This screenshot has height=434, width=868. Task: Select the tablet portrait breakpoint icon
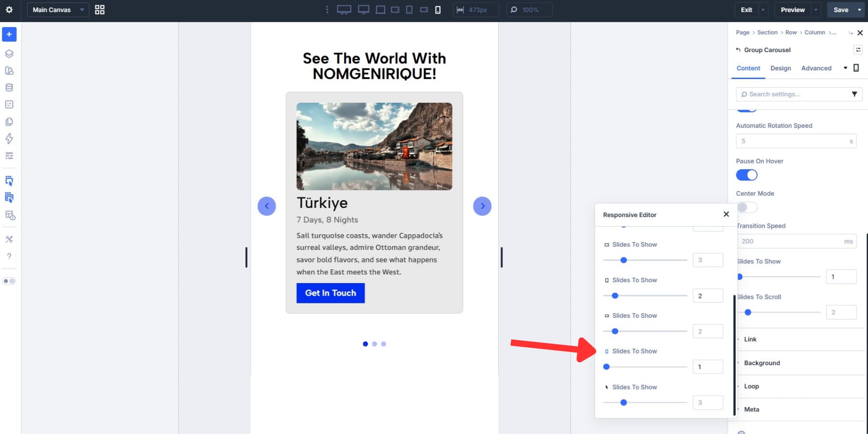click(408, 10)
